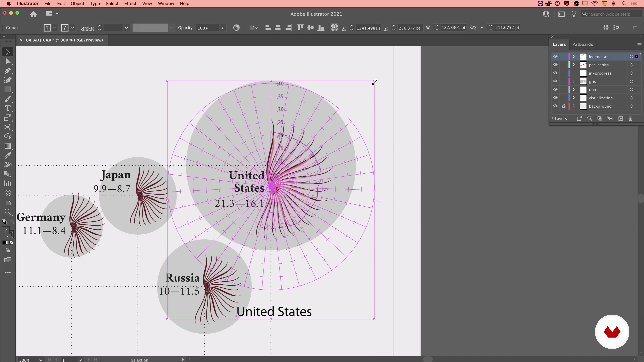The width and height of the screenshot is (644, 362).
Task: Select the Gradient tool
Action: click(x=8, y=146)
